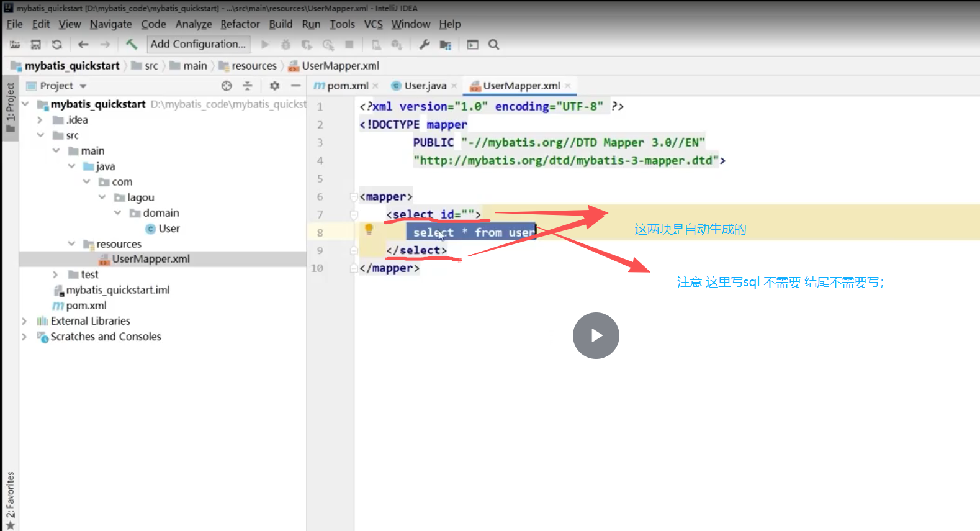The height and width of the screenshot is (531, 980).
Task: Navigate back with the left arrow
Action: [83, 45]
